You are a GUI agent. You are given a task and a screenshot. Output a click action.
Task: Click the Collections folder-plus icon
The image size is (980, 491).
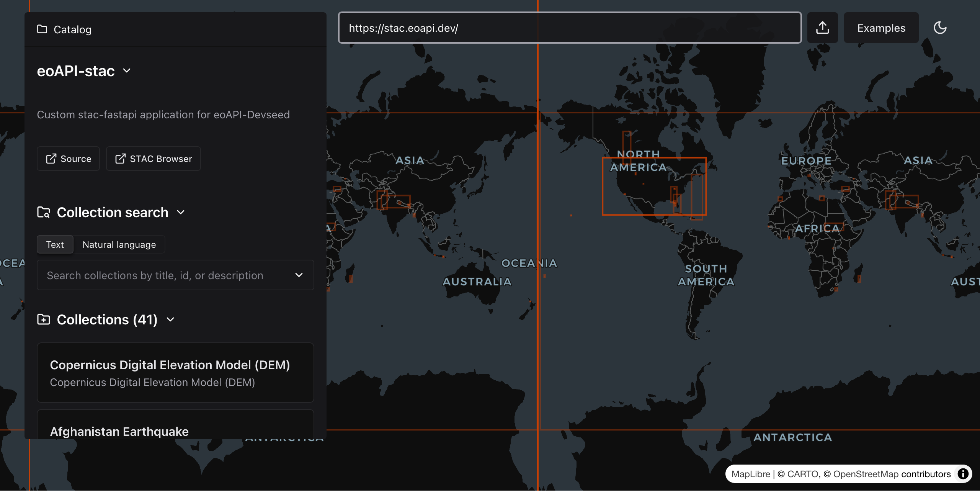click(44, 319)
